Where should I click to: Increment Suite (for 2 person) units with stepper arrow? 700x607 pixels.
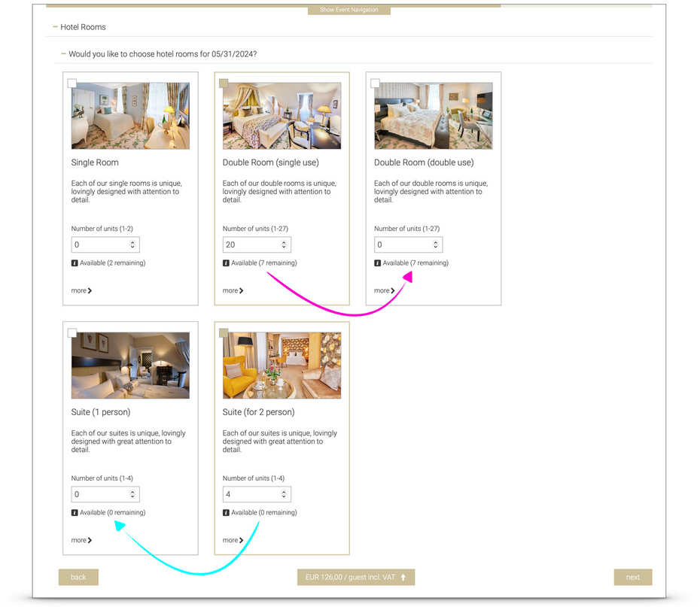click(283, 490)
